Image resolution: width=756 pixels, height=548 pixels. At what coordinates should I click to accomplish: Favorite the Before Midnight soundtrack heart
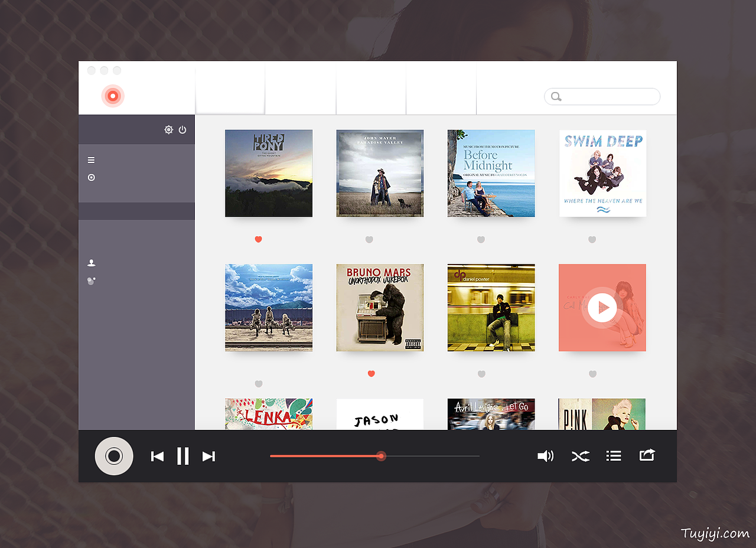coord(481,239)
